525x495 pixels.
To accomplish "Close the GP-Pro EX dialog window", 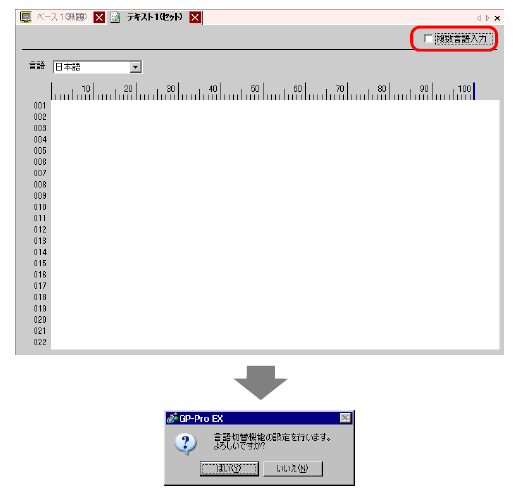I will [x=345, y=418].
